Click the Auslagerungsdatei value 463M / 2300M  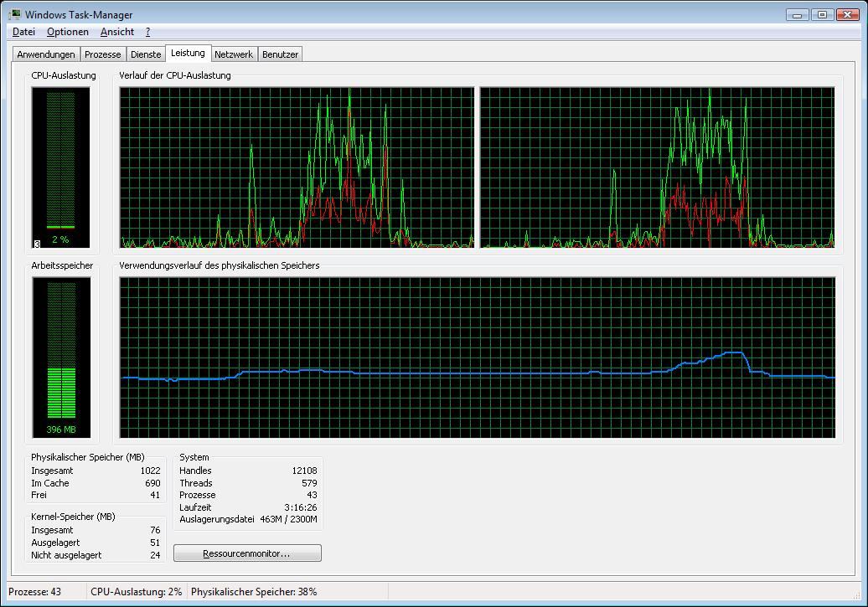tap(288, 520)
